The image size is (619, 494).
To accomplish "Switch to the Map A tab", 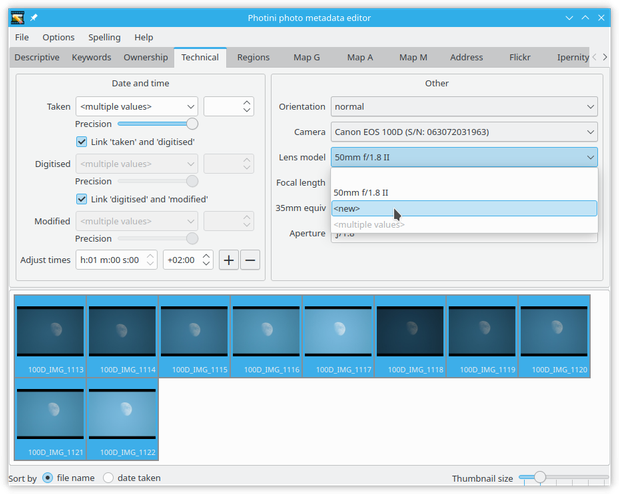I will (360, 57).
